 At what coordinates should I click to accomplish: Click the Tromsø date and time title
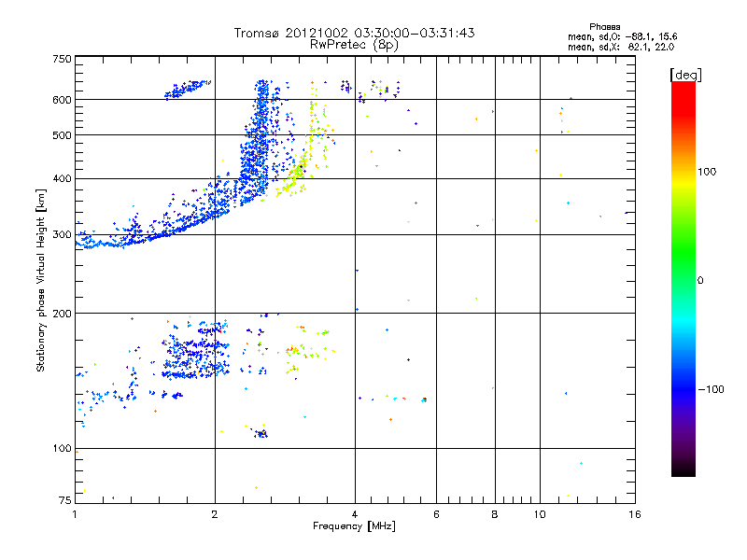[354, 33]
